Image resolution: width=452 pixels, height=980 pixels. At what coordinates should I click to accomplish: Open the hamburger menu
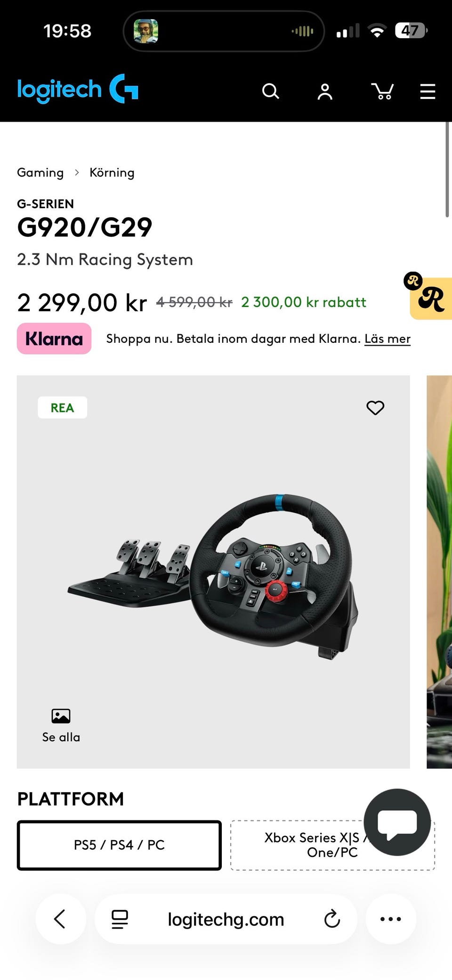[428, 91]
